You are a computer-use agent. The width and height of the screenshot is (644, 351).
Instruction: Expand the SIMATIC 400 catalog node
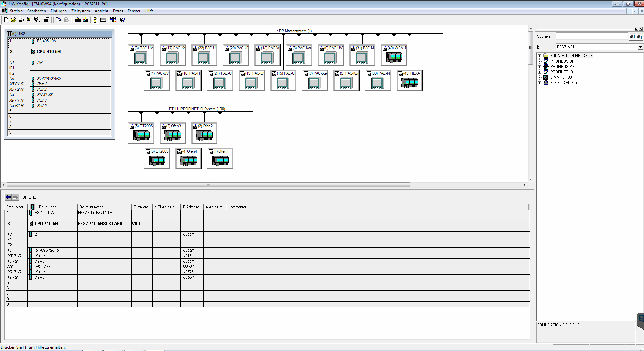pos(539,77)
